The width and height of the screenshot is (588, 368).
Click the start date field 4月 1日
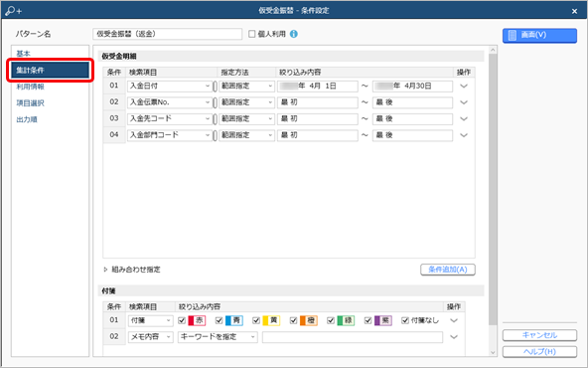point(318,86)
